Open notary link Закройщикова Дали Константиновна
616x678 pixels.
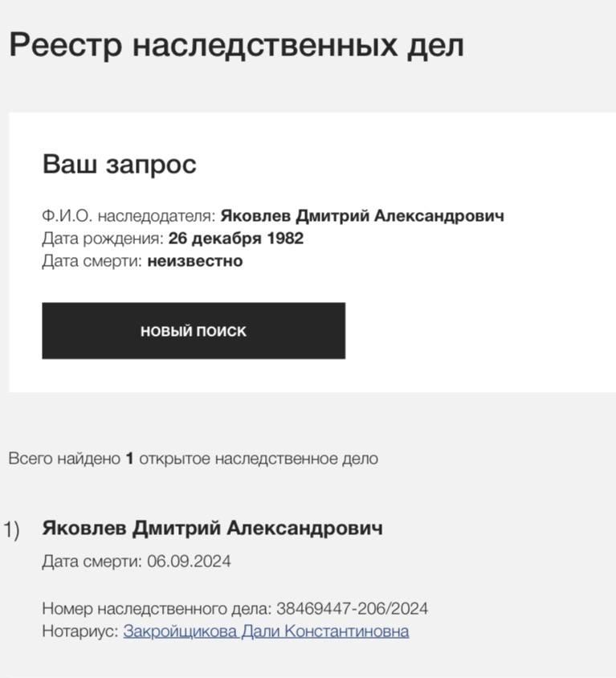point(266,631)
